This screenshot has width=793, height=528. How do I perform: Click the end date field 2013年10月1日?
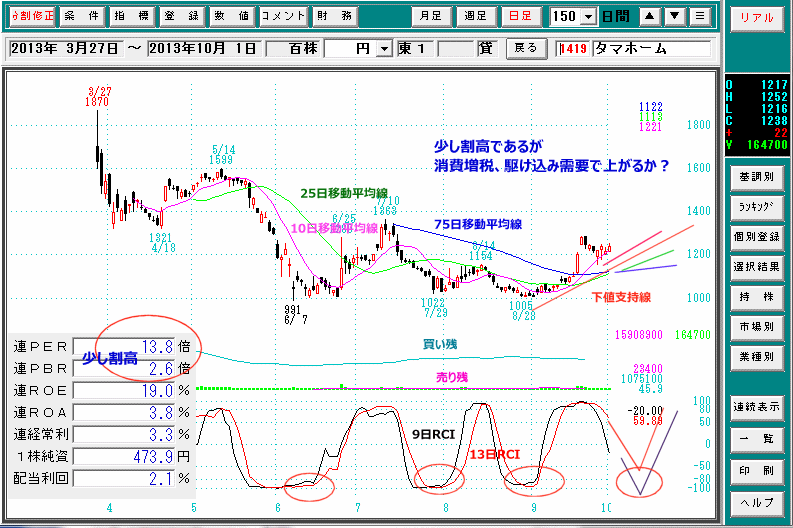point(204,49)
